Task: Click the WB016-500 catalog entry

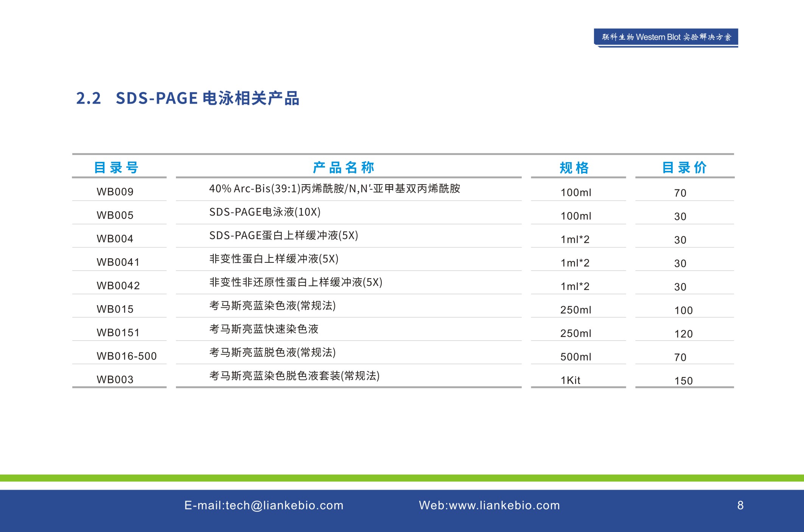Action: click(126, 356)
